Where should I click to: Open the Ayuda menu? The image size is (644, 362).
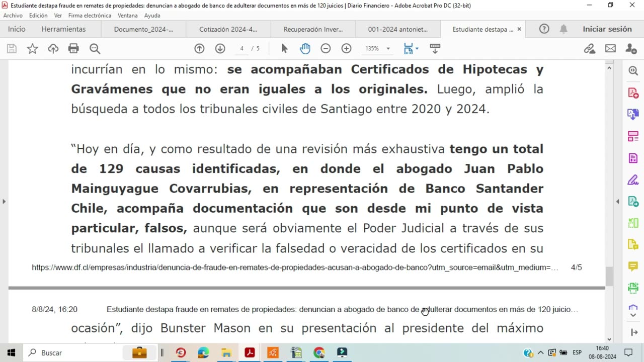(152, 16)
